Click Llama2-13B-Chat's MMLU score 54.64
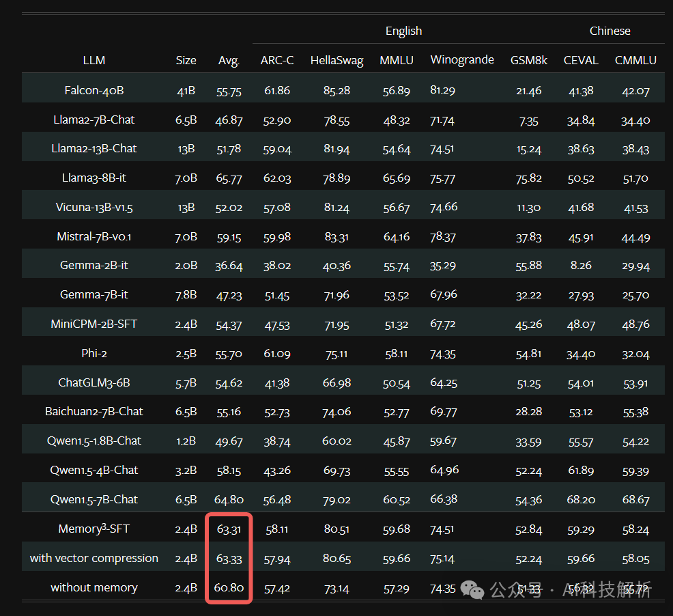673x616 pixels. pyautogui.click(x=397, y=150)
